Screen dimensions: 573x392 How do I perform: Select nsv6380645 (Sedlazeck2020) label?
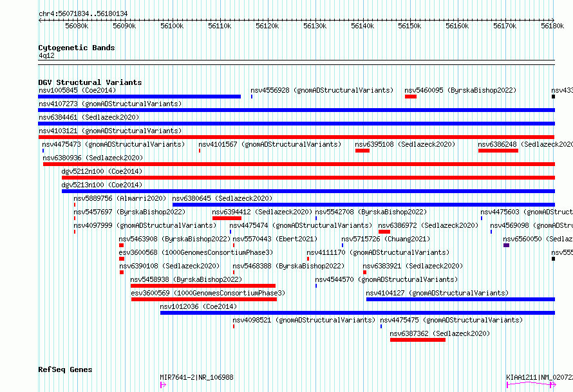coord(222,198)
